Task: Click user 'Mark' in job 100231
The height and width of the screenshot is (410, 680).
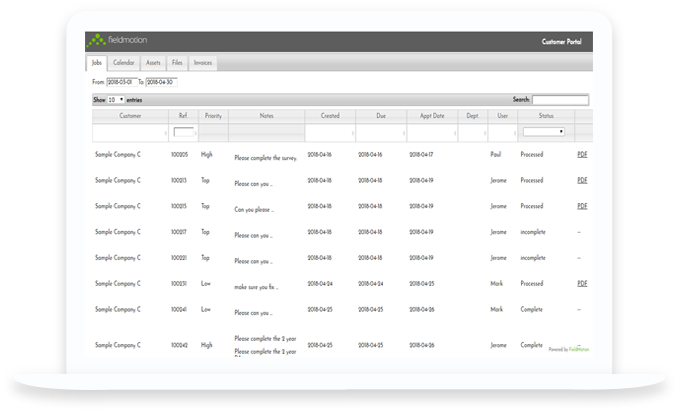Action: (x=497, y=283)
